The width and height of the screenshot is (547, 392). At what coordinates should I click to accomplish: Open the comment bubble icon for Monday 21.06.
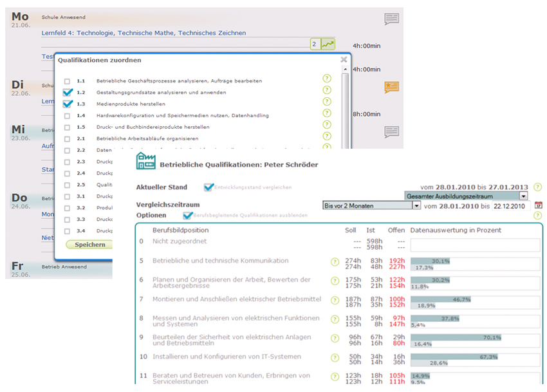pos(391,19)
